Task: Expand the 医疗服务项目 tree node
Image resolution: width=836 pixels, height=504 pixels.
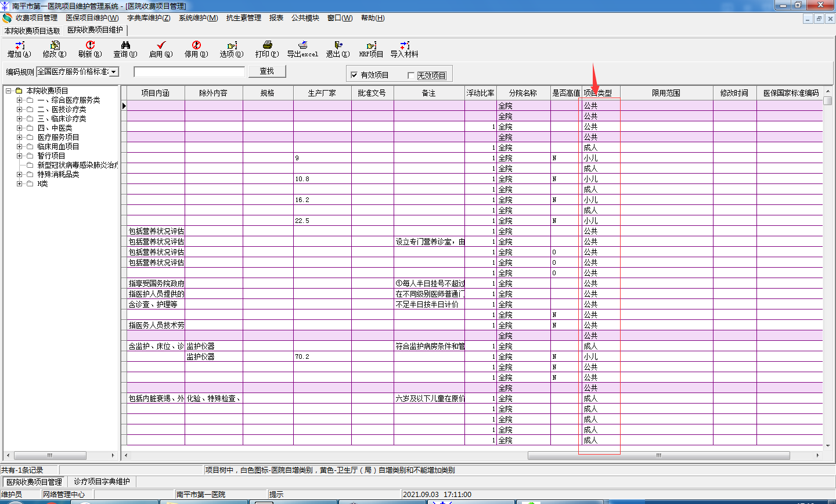Action: pyautogui.click(x=19, y=137)
